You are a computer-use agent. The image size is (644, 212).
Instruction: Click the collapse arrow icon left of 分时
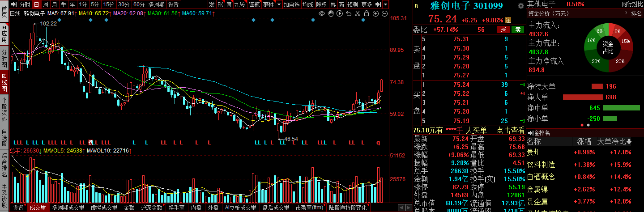tap(13, 4)
